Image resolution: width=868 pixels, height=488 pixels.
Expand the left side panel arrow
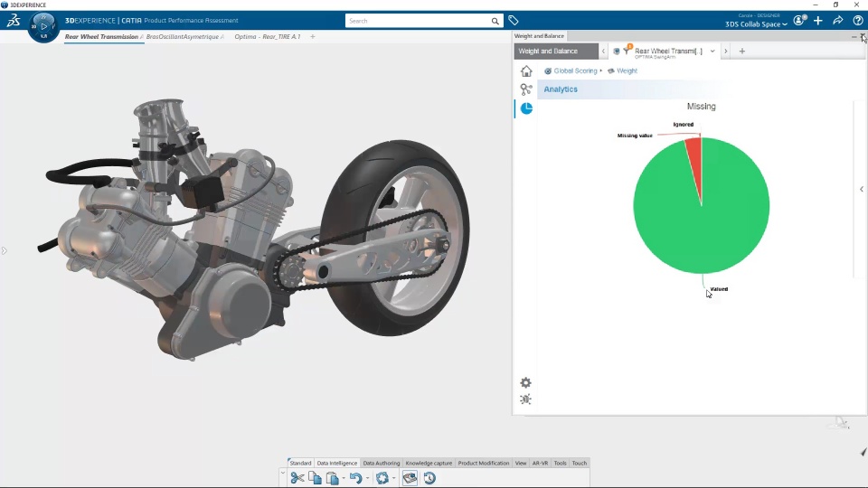pyautogui.click(x=4, y=250)
